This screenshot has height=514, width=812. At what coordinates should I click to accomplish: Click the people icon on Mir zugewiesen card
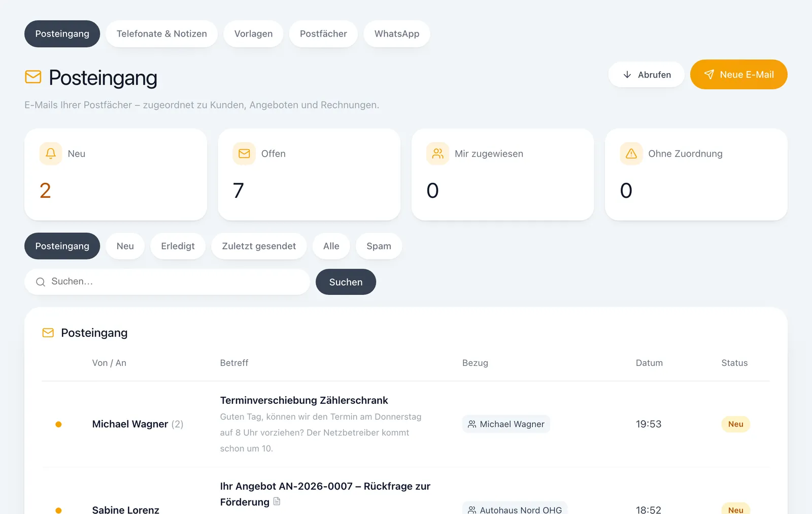pyautogui.click(x=437, y=153)
